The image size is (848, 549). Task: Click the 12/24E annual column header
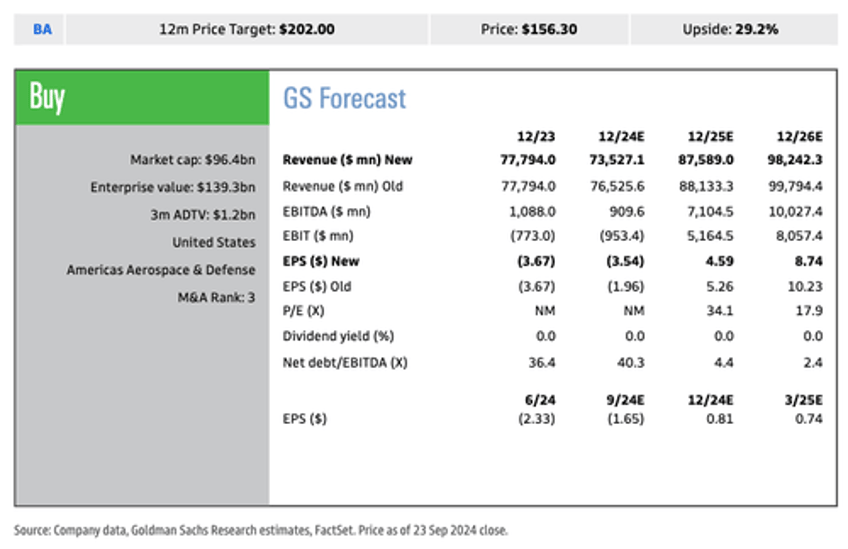[621, 136]
